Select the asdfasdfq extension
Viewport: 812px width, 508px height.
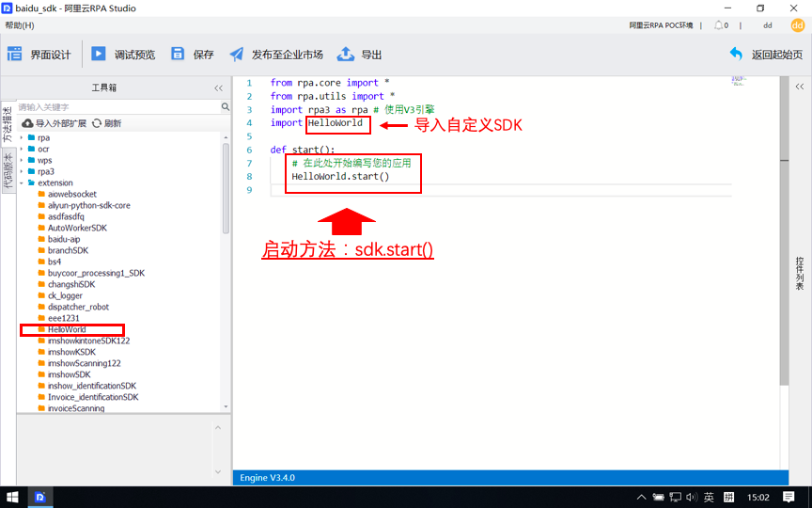[x=66, y=216]
